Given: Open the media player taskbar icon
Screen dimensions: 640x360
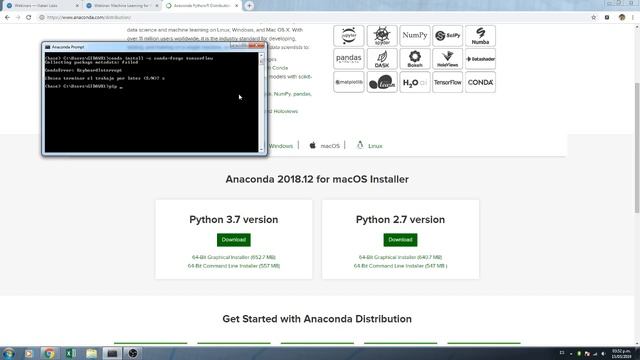Looking at the screenshot, I should pyautogui.click(x=29, y=353).
